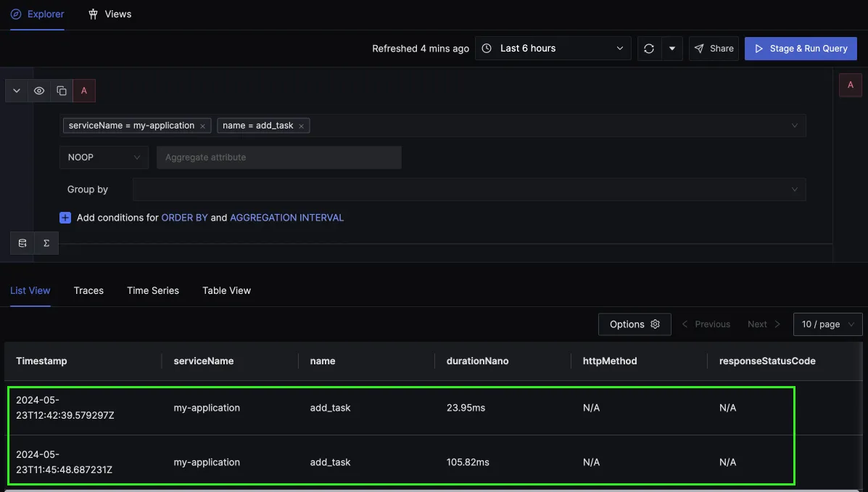Click the Previous page button
Viewport: 868px width, 492px height.
[x=706, y=324]
